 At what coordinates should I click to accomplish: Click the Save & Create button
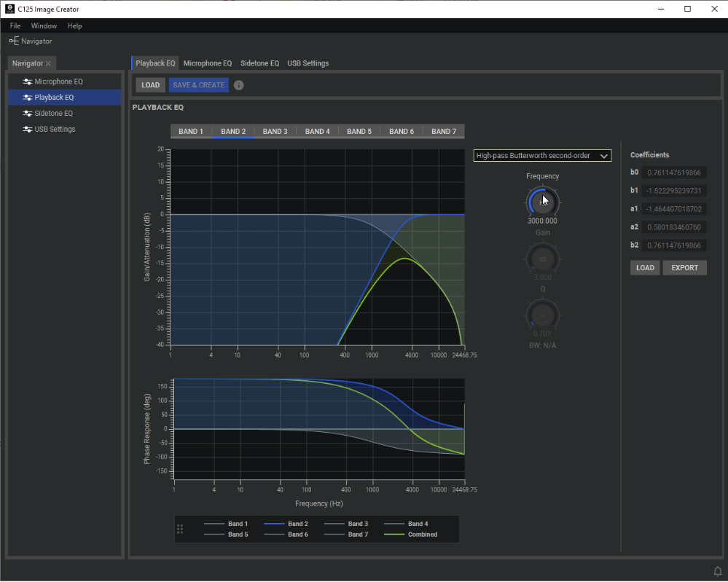tap(198, 85)
